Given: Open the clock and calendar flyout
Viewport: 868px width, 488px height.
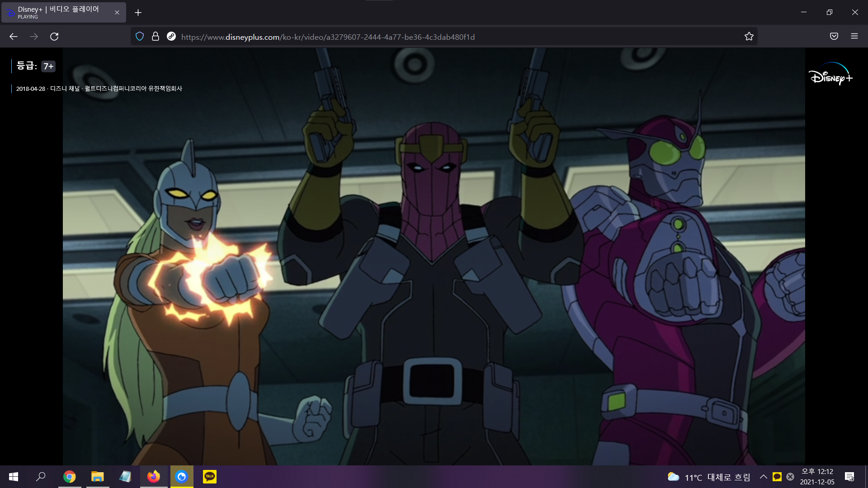Looking at the screenshot, I should click(817, 477).
